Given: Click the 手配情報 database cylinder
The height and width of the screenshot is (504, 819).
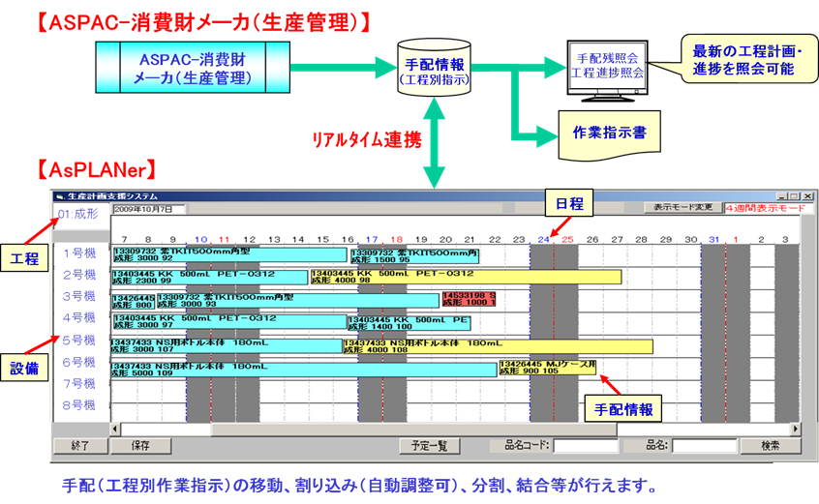Looking at the screenshot, I should click(x=434, y=68).
